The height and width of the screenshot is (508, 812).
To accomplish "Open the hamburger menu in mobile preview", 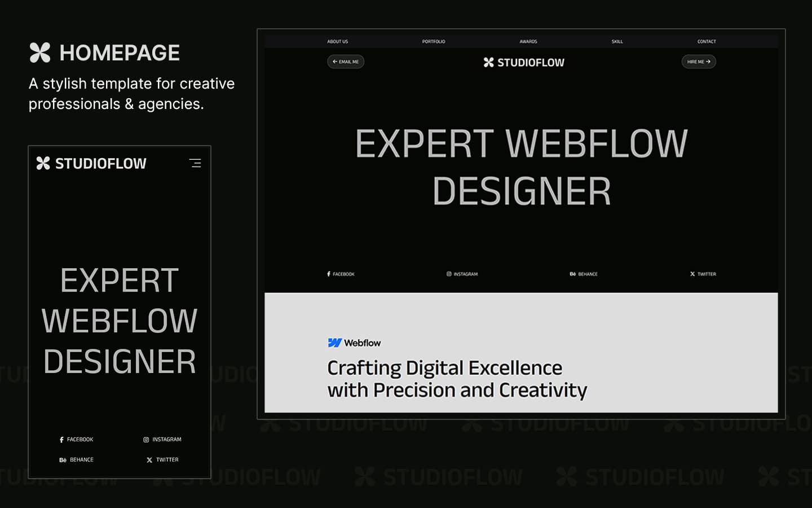I will pos(195,163).
